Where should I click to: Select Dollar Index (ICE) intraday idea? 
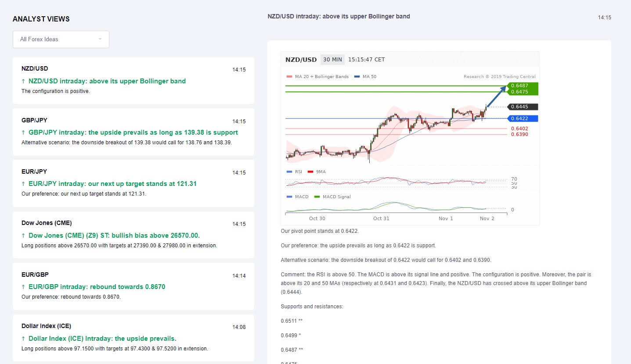102,339
